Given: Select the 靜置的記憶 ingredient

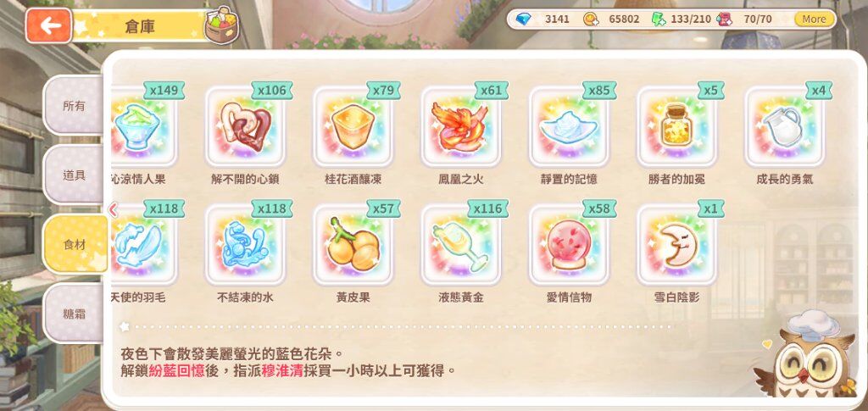Looking at the screenshot, I should [569, 126].
